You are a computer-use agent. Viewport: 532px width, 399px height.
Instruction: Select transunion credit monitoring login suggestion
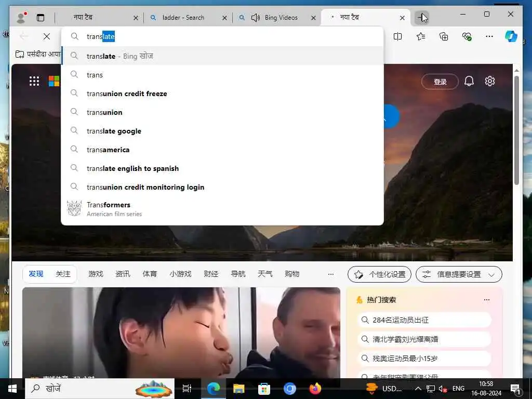222,187
